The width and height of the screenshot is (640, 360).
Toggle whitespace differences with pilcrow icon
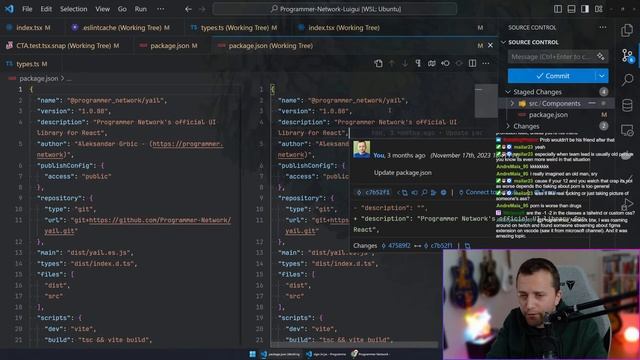(x=418, y=63)
